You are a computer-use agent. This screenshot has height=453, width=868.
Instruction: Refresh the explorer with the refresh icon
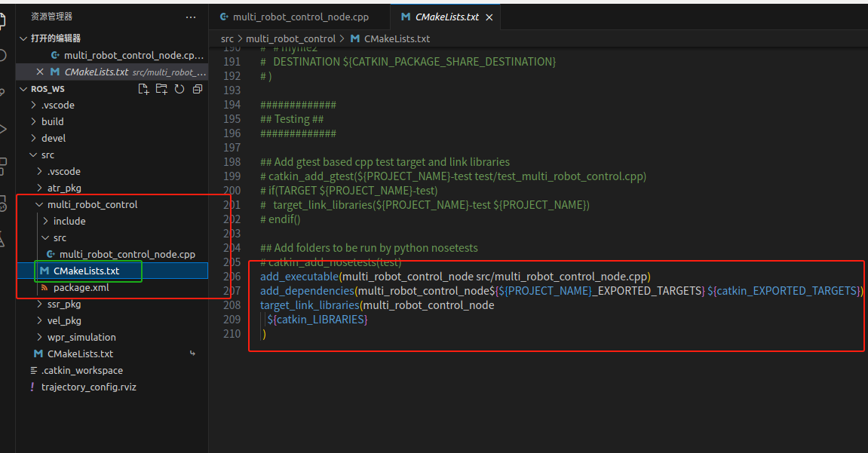(x=179, y=89)
